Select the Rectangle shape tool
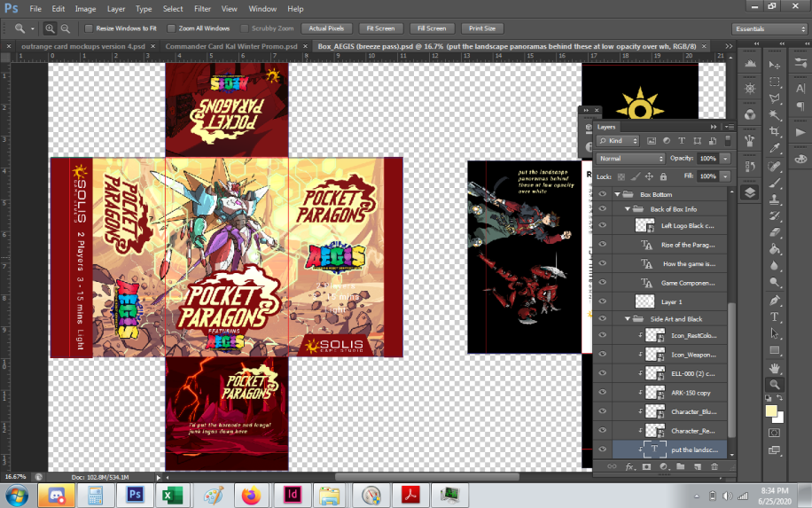The image size is (812, 508). click(774, 350)
